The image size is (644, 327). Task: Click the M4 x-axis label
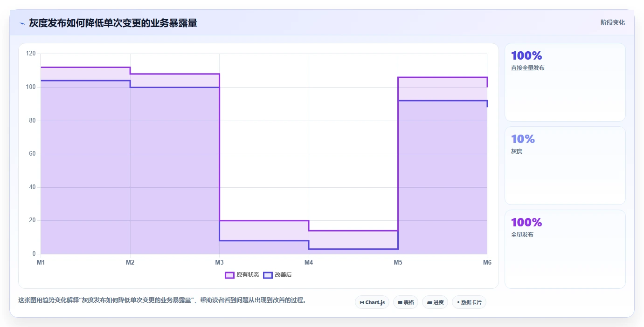coord(309,263)
